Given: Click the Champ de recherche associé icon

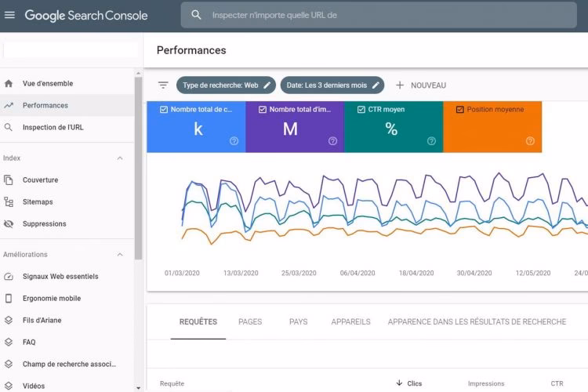Looking at the screenshot, I should [x=9, y=364].
